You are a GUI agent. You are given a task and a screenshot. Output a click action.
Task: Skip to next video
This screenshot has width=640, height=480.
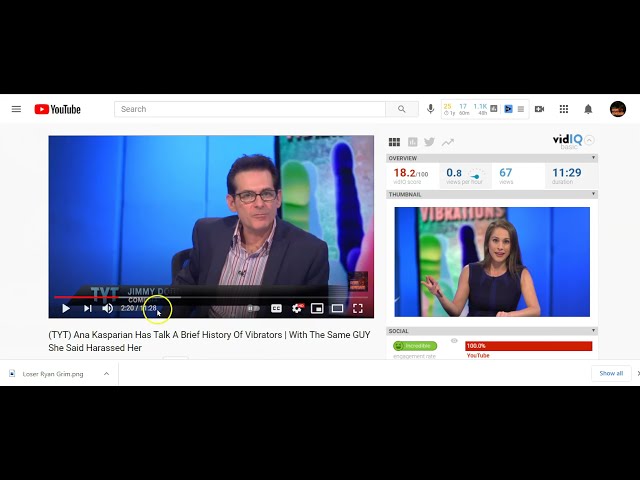coord(87,309)
